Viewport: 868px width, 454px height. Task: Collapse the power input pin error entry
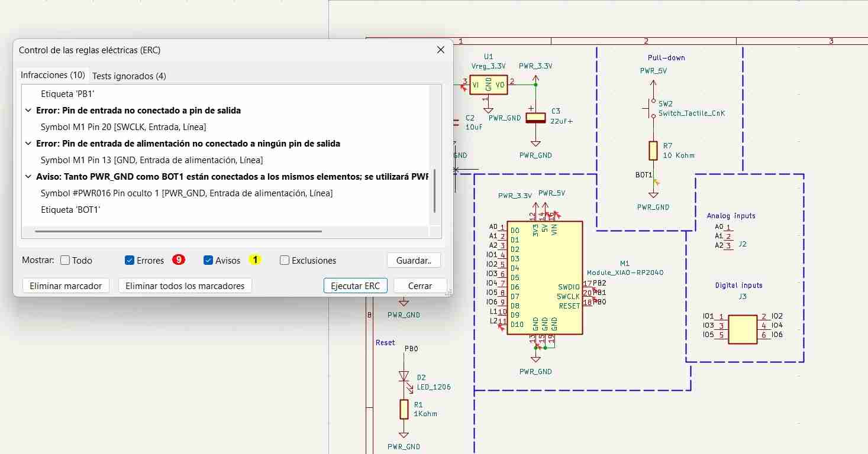(28, 143)
